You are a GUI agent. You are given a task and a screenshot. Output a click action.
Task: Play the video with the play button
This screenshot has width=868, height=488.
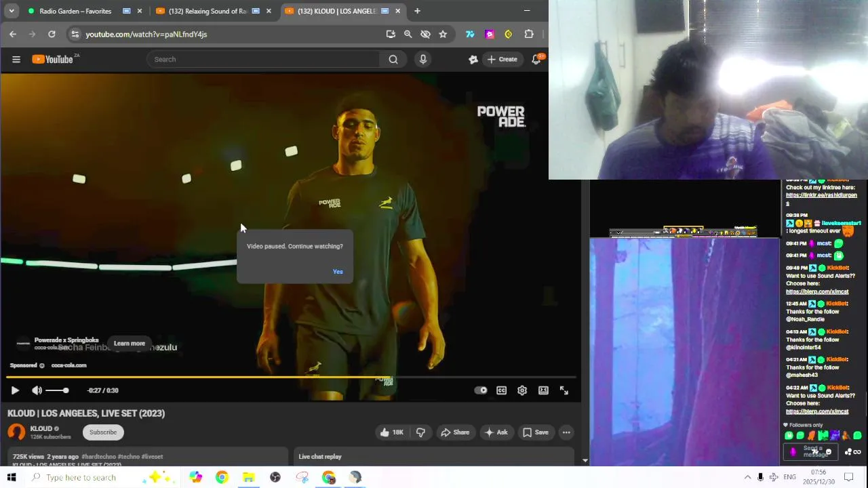15,390
